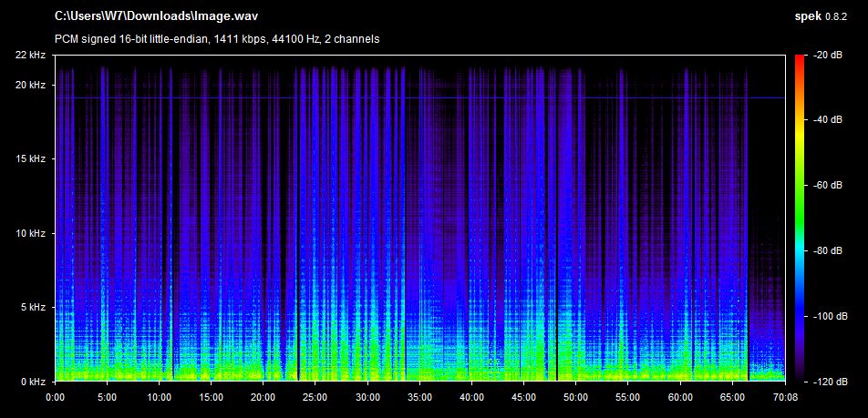Viewport: 868px width, 418px height.
Task: Select the 35:00 time axis marker
Action: tap(419, 397)
